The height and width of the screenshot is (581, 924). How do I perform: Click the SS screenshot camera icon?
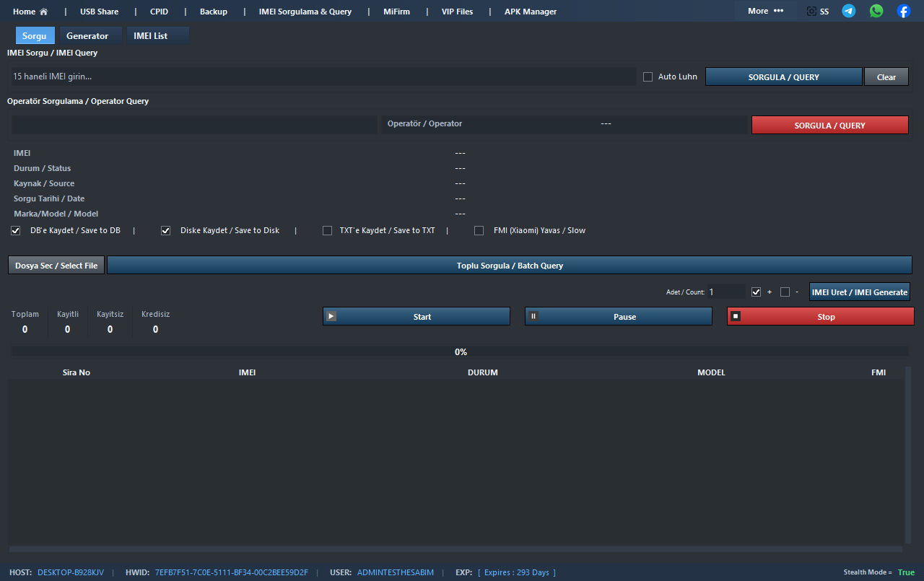(x=812, y=12)
